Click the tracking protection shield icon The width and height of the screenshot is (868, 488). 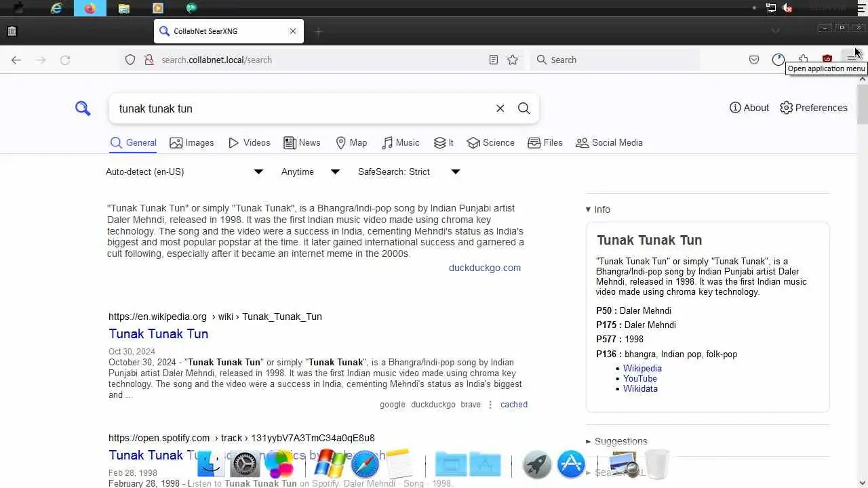tap(130, 60)
